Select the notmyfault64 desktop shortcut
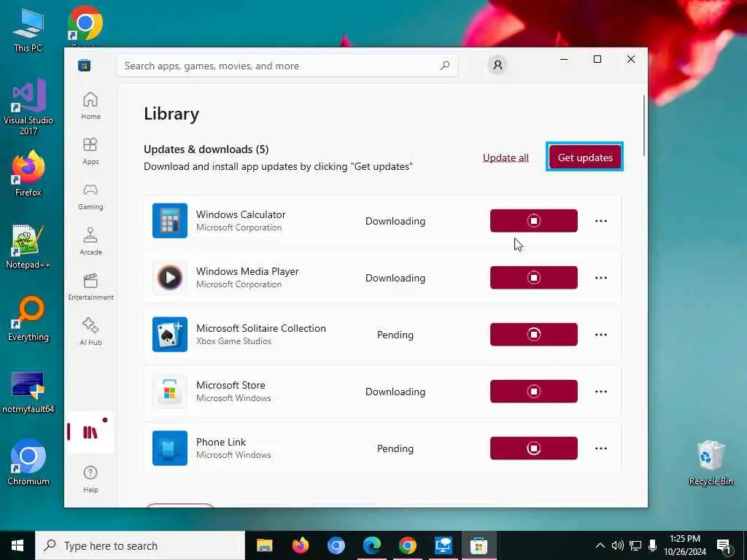The height and width of the screenshot is (560, 747). point(28,392)
